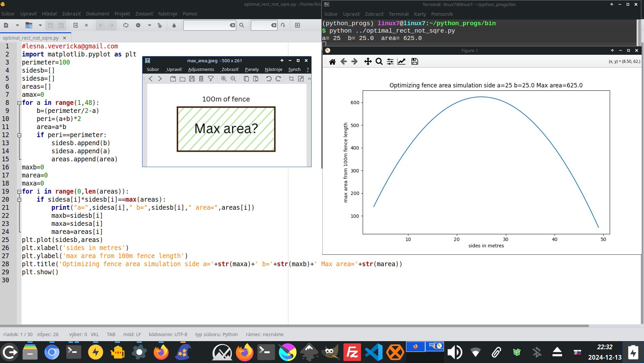Open Geany color chooser droplet icon

tap(174, 25)
